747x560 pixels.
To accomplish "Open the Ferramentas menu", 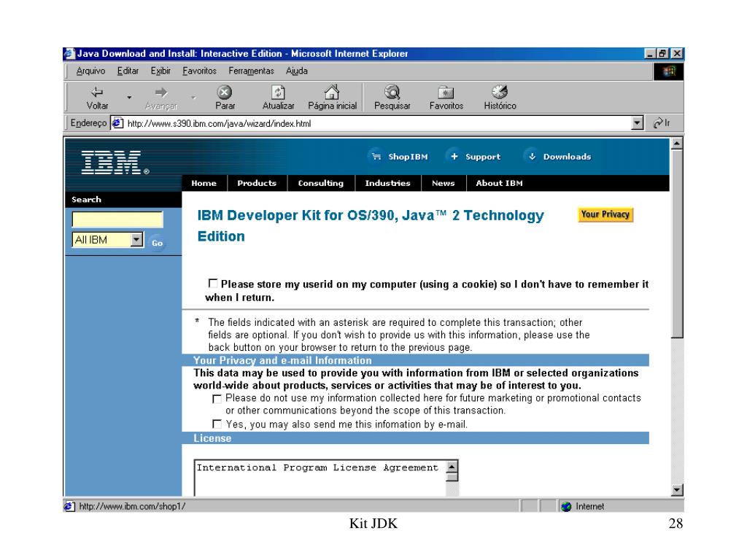I will click(x=251, y=71).
